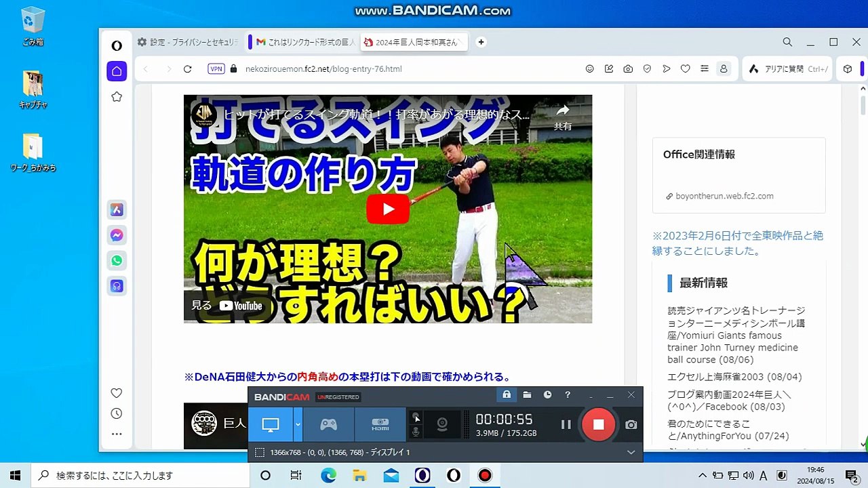Search tabs with magnifier icon
Image resolution: width=868 pixels, height=488 pixels.
(x=787, y=42)
